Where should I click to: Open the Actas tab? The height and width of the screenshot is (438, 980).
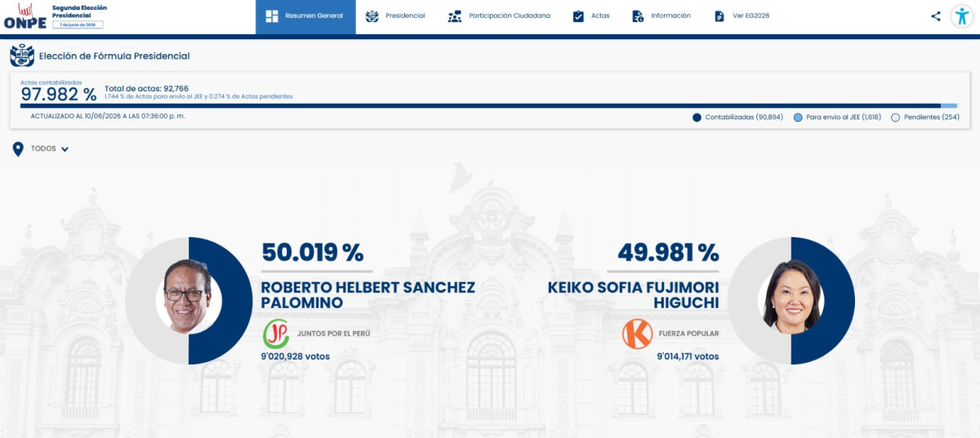[591, 16]
